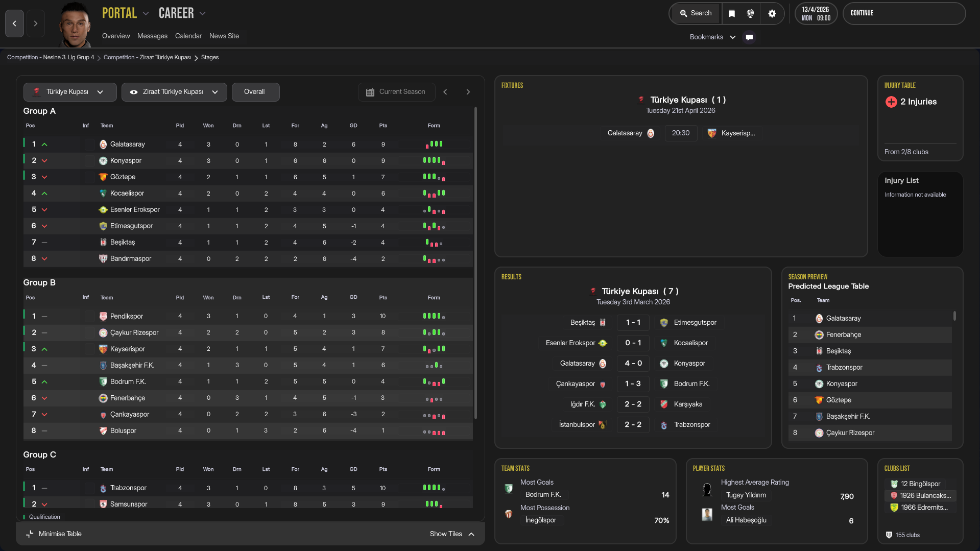Open settings gear icon
980x551 pixels.
(772, 14)
